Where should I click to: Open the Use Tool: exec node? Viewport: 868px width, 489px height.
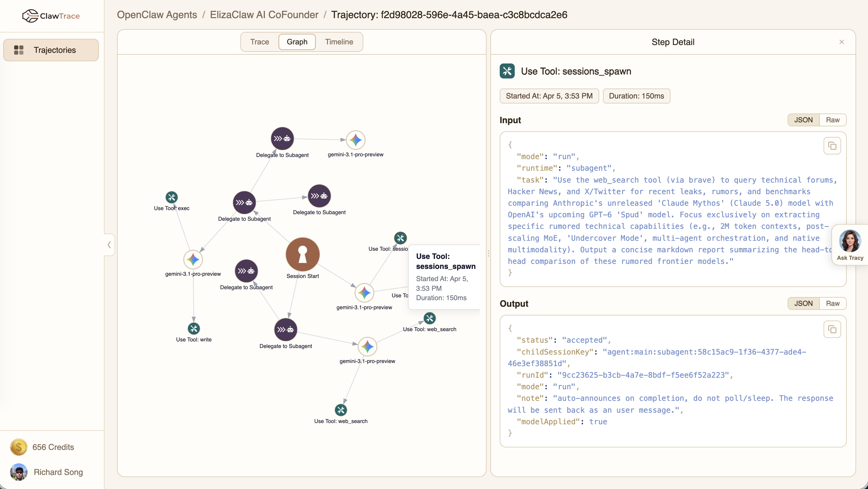click(171, 197)
